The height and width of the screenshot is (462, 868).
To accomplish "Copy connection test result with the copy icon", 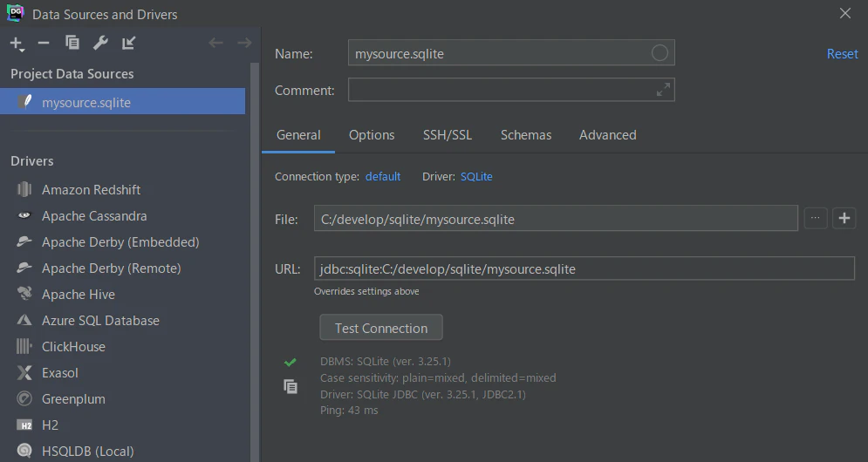I will pos(290,386).
